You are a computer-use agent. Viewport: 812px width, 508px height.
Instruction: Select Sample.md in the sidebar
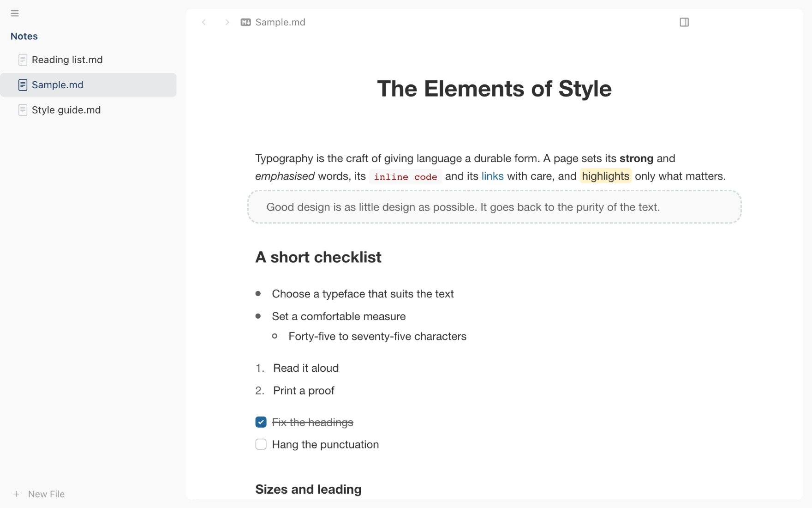[x=88, y=85]
